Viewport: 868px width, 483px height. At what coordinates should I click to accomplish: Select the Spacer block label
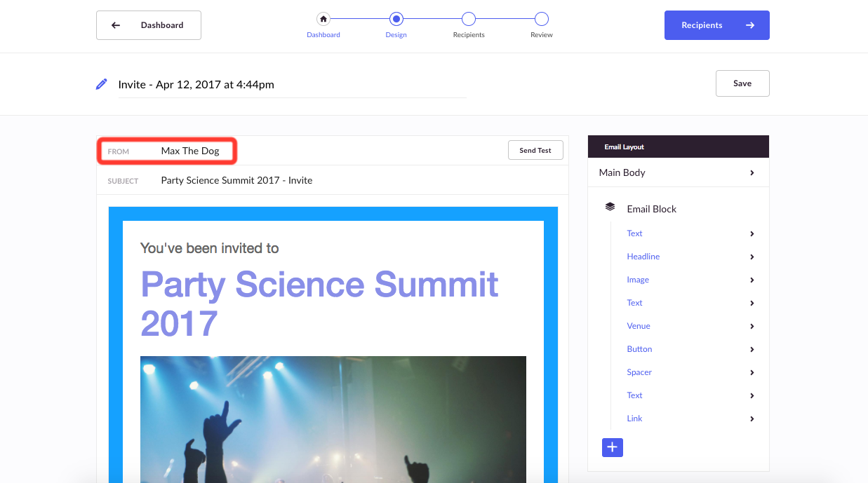point(639,372)
